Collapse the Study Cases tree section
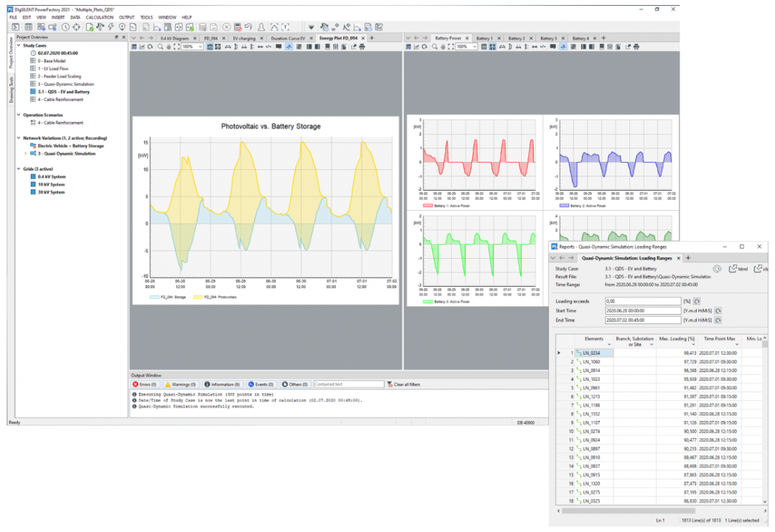The image size is (775, 532). [19, 45]
